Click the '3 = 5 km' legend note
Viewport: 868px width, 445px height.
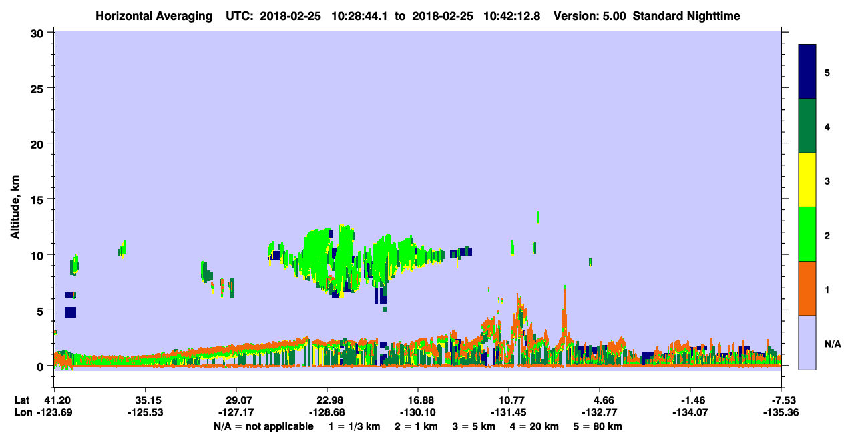473,426
